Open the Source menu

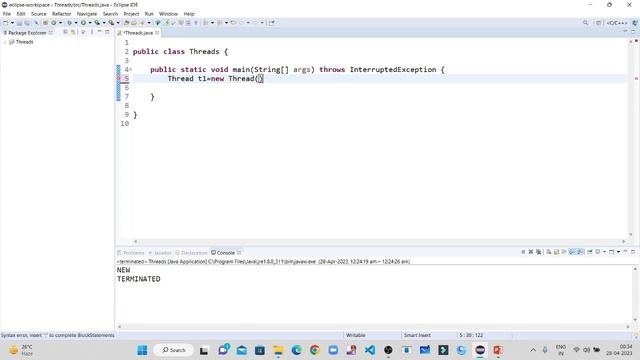pos(39,14)
